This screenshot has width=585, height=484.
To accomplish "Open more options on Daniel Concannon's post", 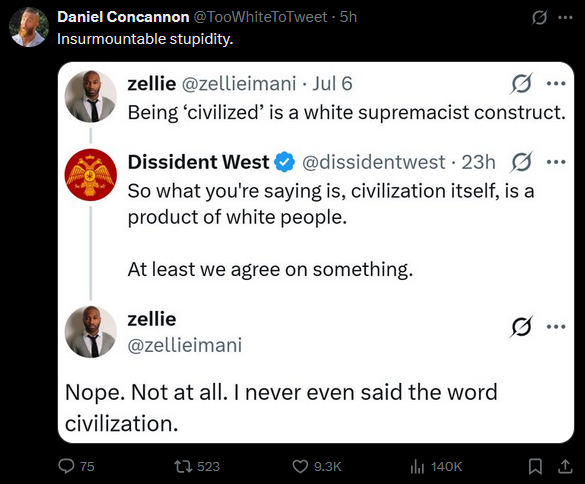I will point(565,17).
